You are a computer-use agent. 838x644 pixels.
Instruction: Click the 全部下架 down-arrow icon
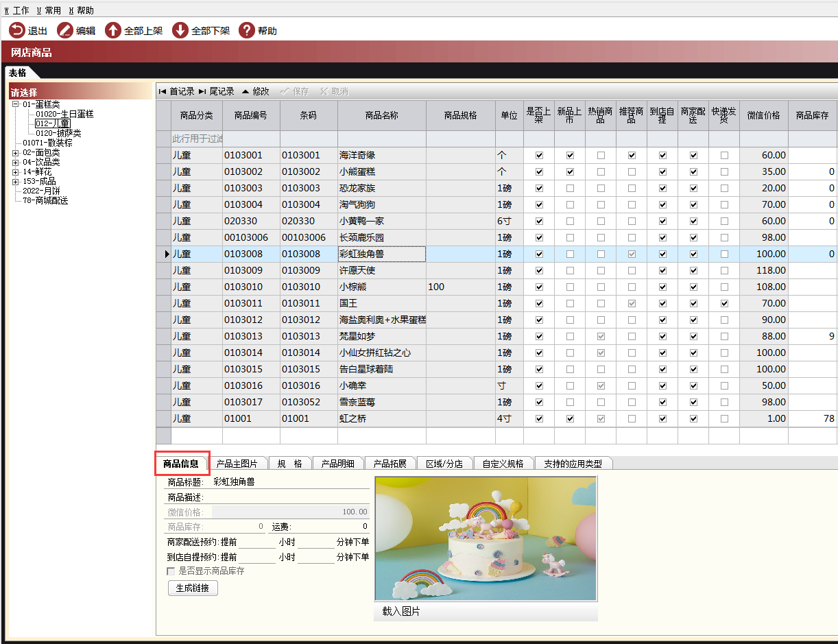(x=180, y=30)
